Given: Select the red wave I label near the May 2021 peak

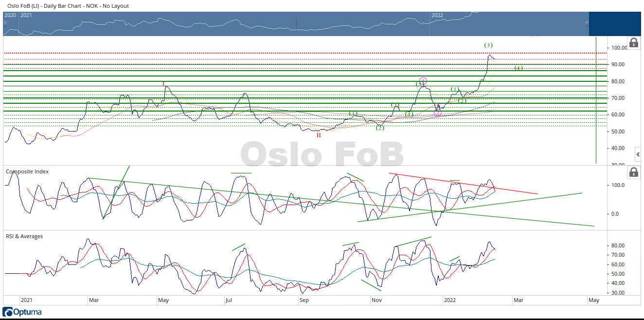Looking at the screenshot, I should tap(164, 83).
